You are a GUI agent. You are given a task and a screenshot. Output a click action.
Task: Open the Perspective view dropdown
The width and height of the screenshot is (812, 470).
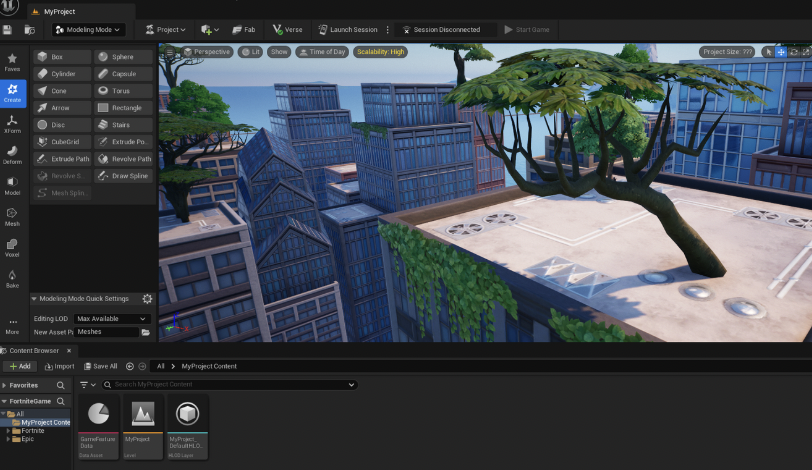[x=207, y=52]
